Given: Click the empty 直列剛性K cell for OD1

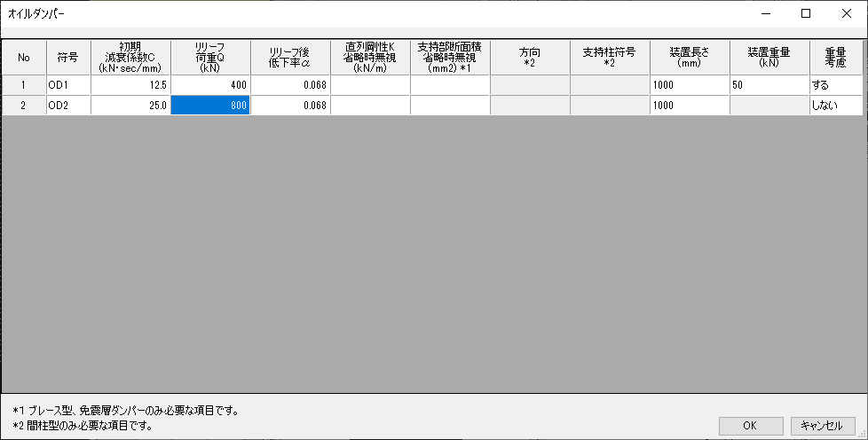Looking at the screenshot, I should (370, 85).
